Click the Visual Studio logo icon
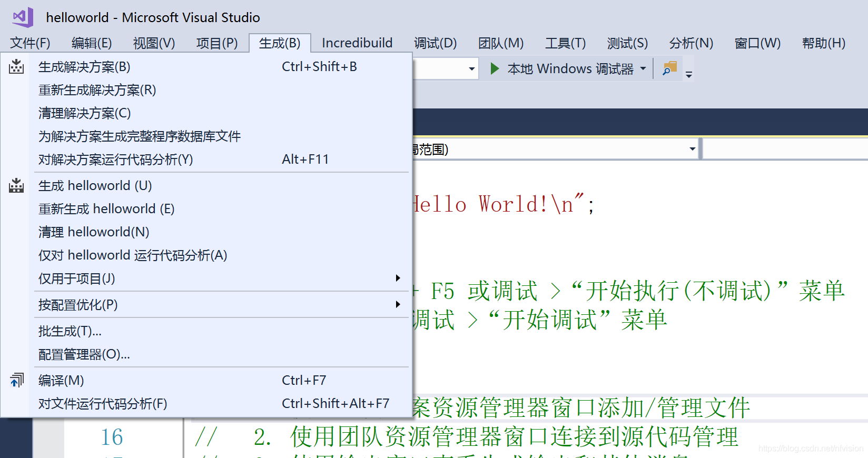 click(x=23, y=17)
